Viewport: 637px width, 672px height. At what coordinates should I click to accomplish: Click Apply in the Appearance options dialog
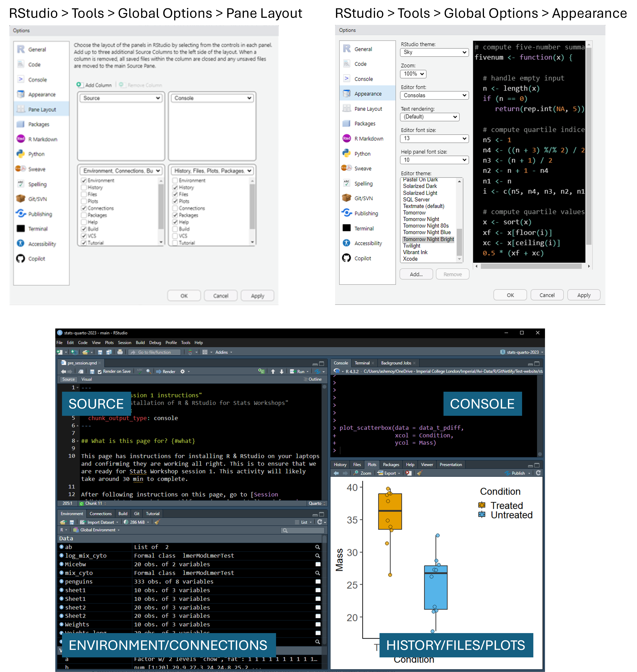(584, 295)
